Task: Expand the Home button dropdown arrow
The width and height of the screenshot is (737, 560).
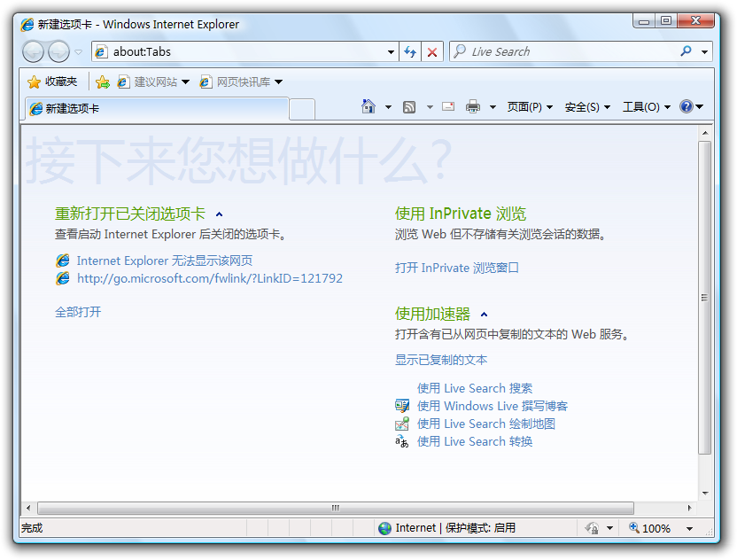Action: click(388, 108)
